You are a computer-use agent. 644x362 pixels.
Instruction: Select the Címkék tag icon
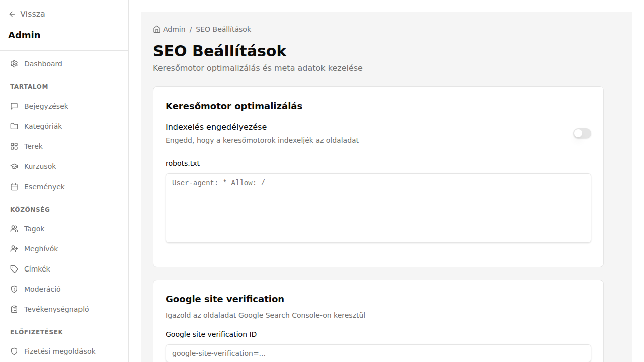click(x=14, y=268)
